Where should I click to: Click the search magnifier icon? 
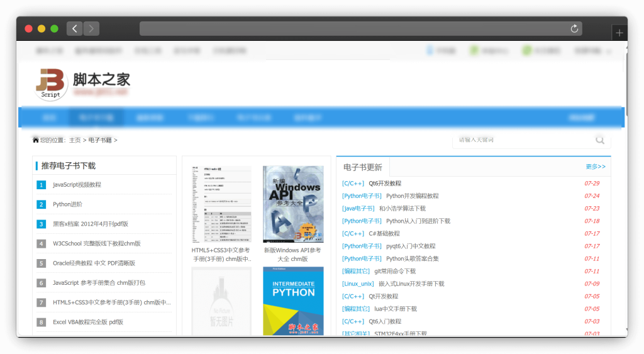(x=600, y=140)
